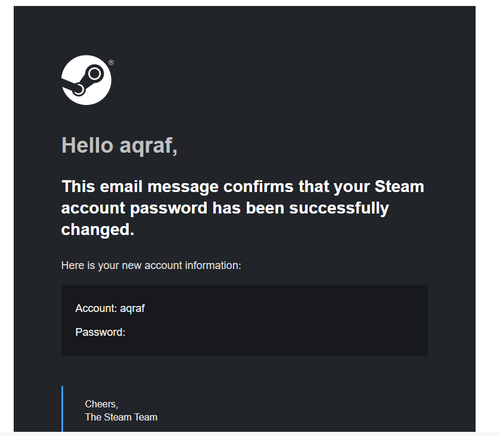Select the "This email message confirms" headline line

click(243, 186)
